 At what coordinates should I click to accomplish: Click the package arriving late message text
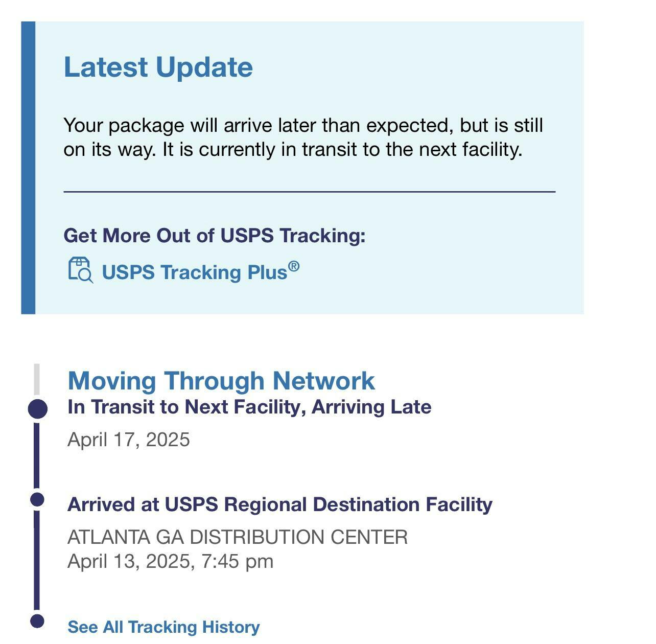pyautogui.click(x=303, y=137)
